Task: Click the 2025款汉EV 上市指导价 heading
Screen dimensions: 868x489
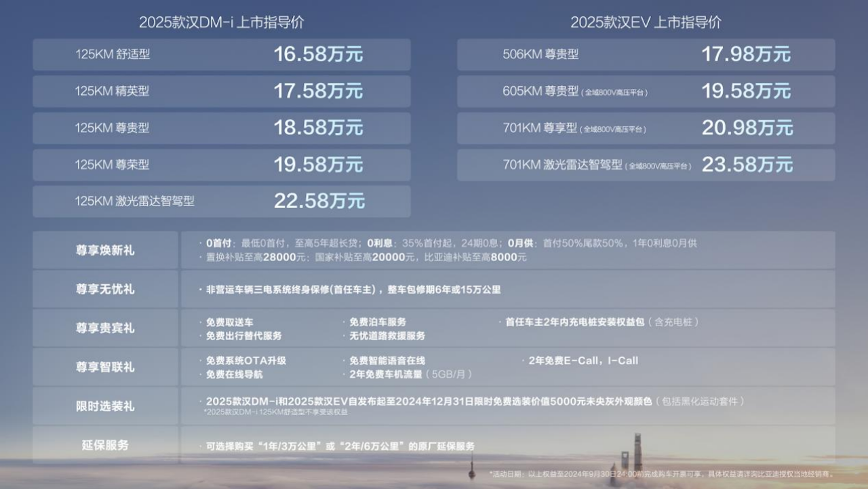Action: point(646,22)
